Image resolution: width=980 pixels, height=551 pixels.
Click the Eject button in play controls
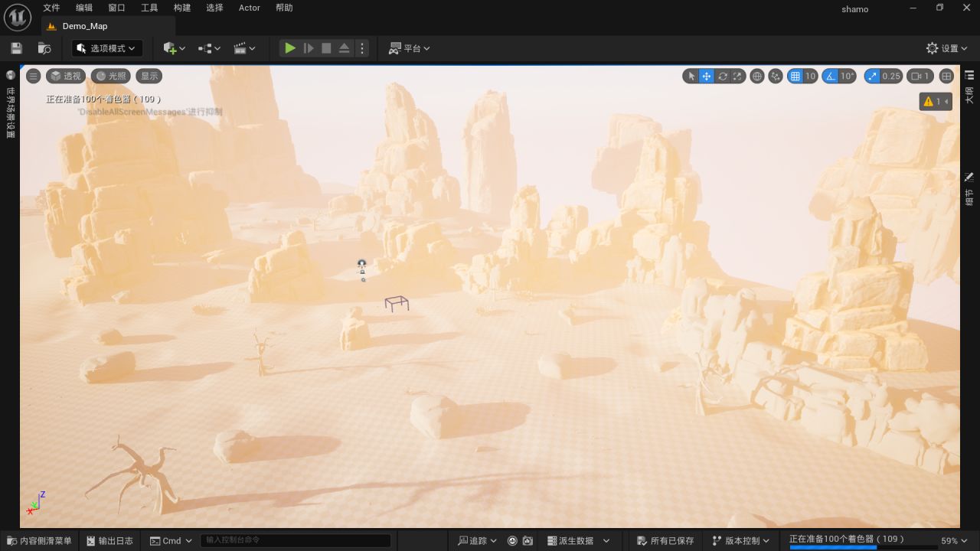pyautogui.click(x=344, y=48)
